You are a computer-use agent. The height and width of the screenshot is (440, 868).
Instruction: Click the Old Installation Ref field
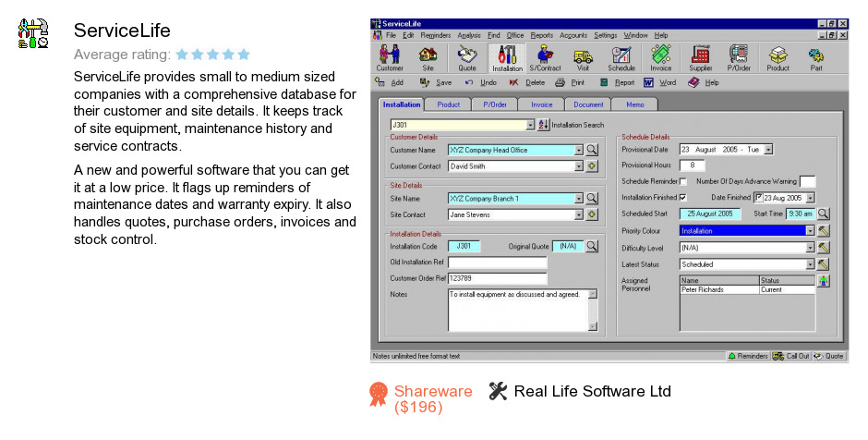pyautogui.click(x=497, y=263)
